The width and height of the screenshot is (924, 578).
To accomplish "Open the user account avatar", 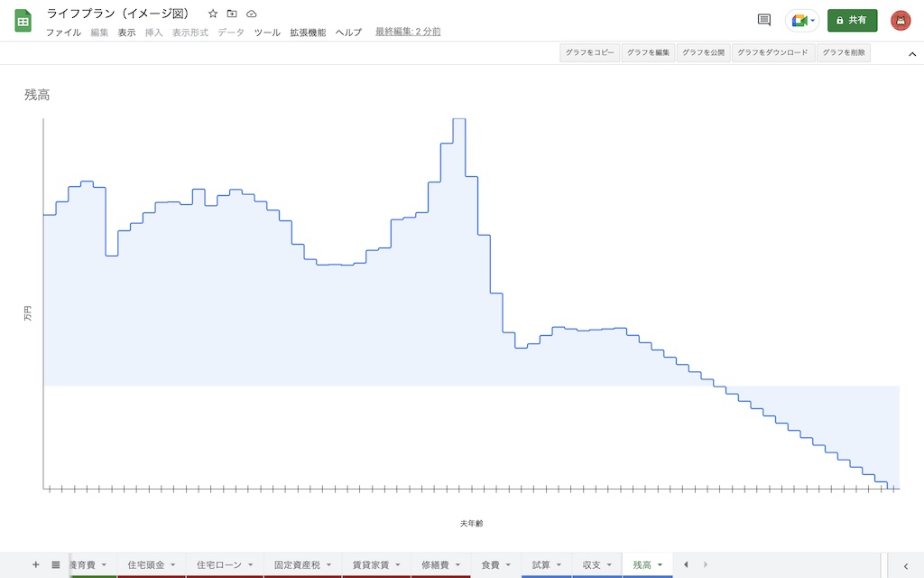I will 901,21.
